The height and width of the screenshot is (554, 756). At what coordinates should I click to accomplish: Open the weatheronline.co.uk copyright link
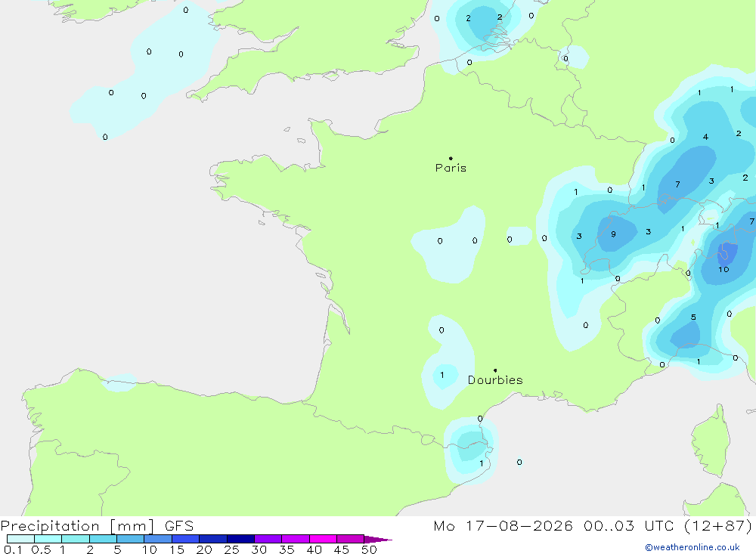(x=692, y=547)
